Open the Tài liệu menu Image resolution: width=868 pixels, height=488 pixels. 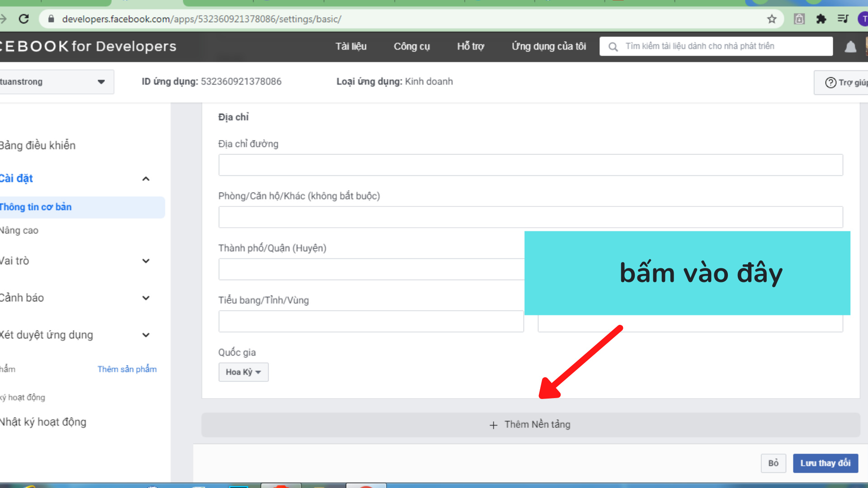351,47
